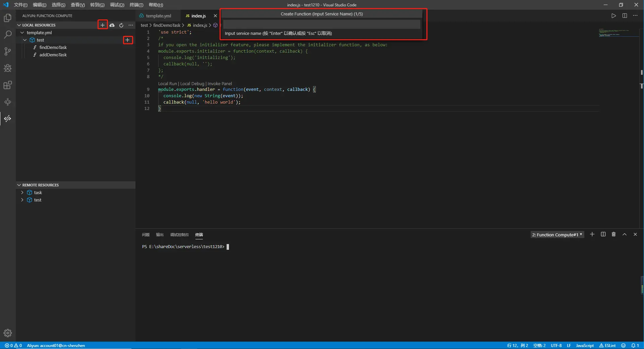Click the UTF-8 encoding status item
This screenshot has height=349, width=644.
coord(556,345)
